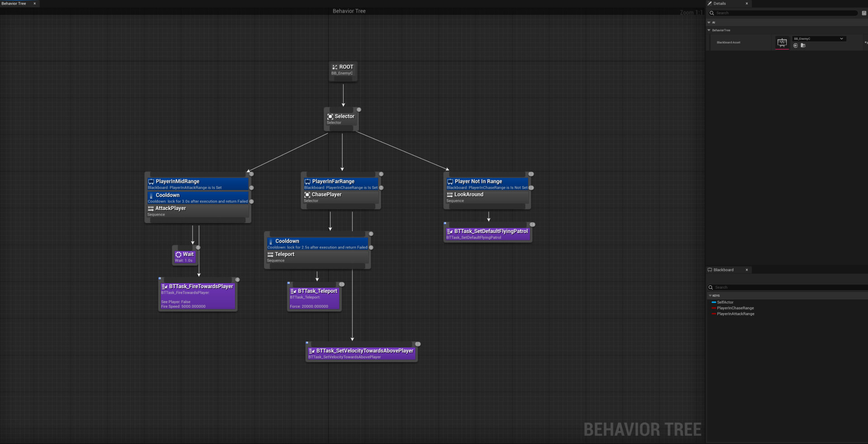Screen dimensions: 868x444
Task: Use selected asset arrow for Blackboard Asset
Action: tap(795, 46)
